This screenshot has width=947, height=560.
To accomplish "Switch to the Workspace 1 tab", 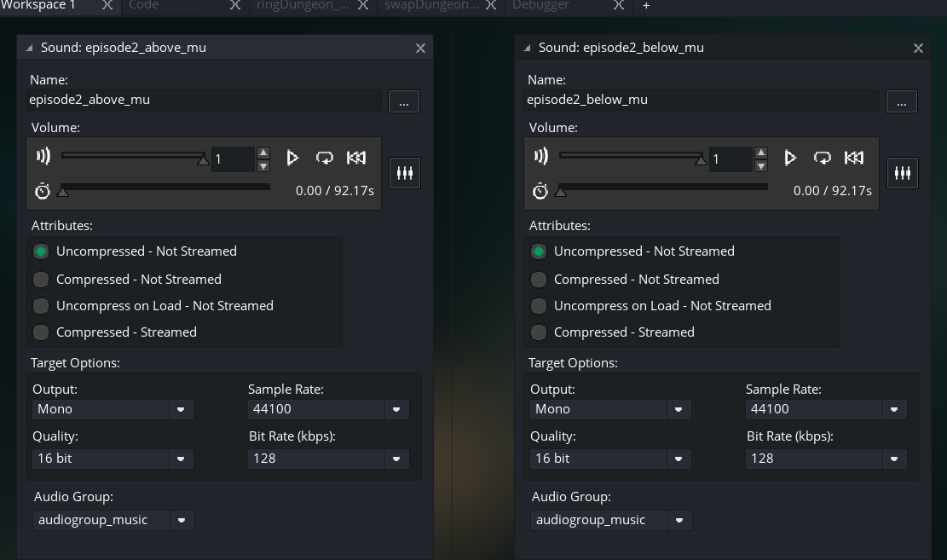I will 38,5.
